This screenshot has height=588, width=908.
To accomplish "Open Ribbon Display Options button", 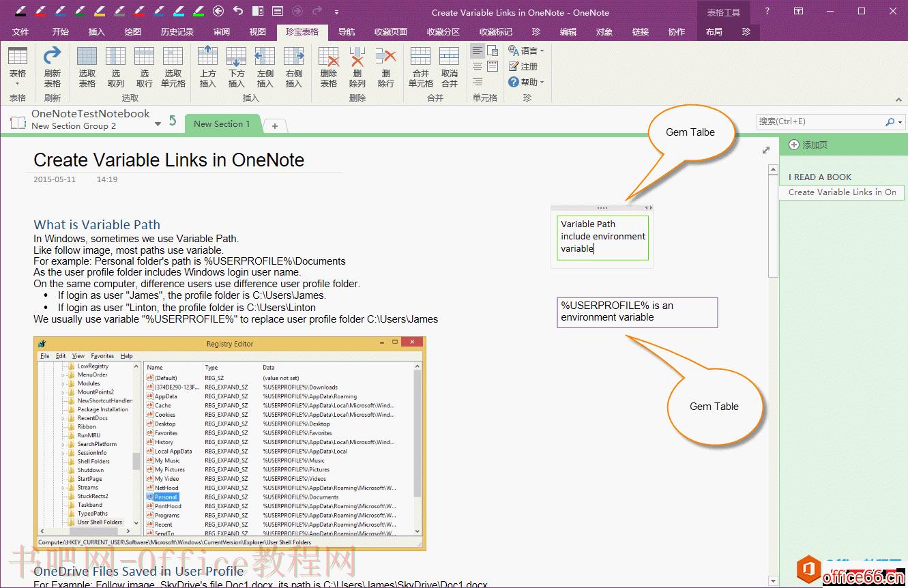I will click(x=798, y=11).
